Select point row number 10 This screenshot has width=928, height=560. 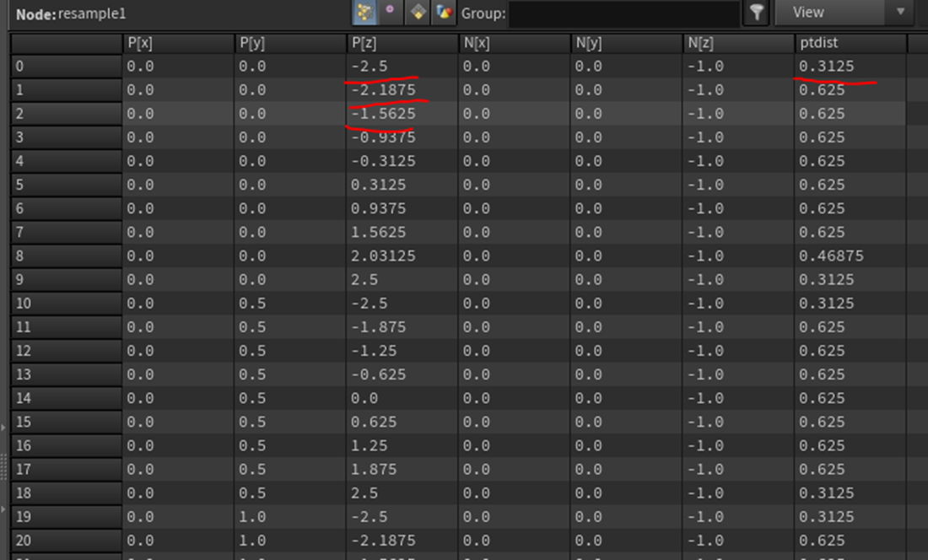coord(67,304)
